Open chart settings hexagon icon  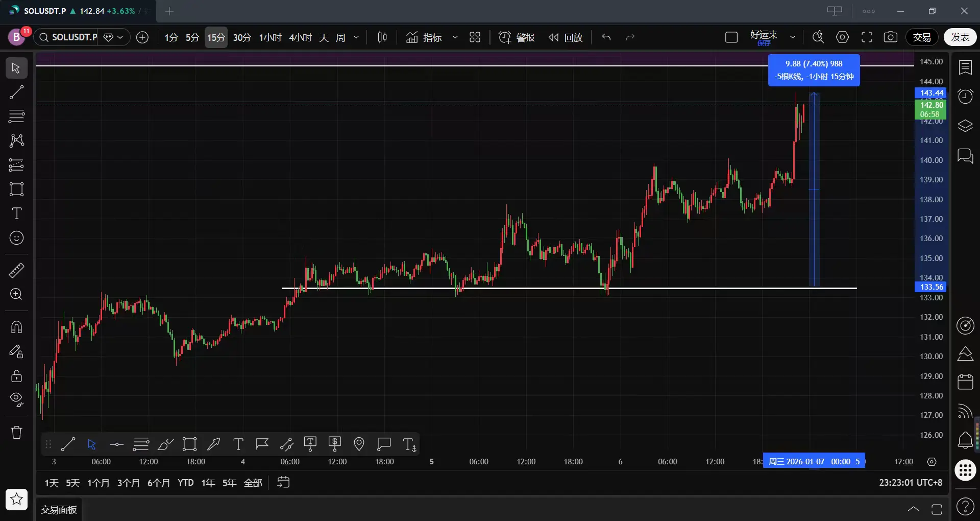click(843, 37)
